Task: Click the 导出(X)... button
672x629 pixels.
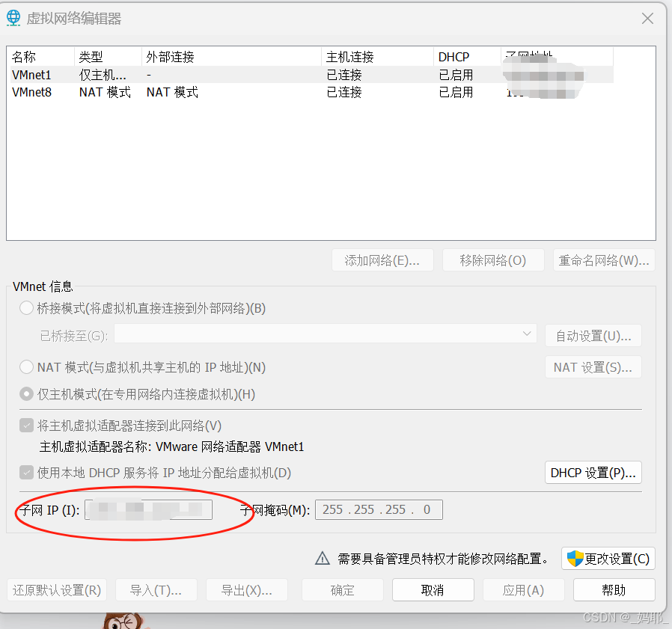Action: pos(247,590)
